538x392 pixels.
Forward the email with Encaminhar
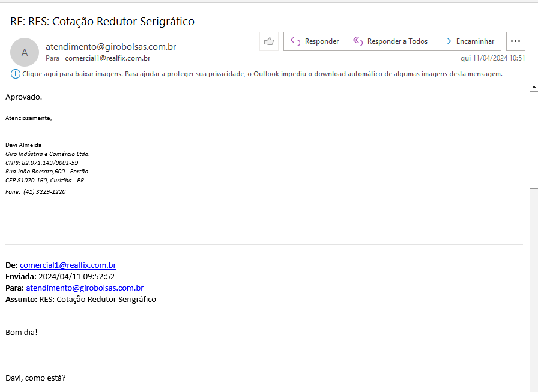pos(468,41)
